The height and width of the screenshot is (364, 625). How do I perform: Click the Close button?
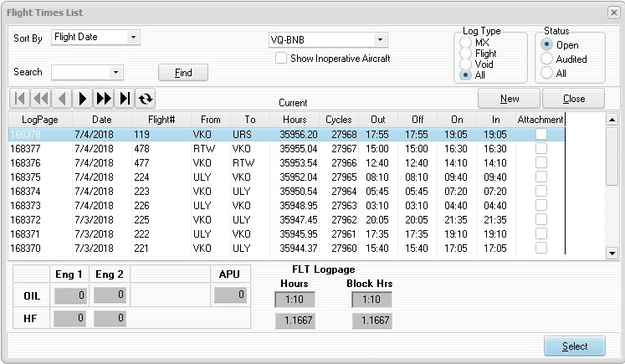click(x=574, y=99)
